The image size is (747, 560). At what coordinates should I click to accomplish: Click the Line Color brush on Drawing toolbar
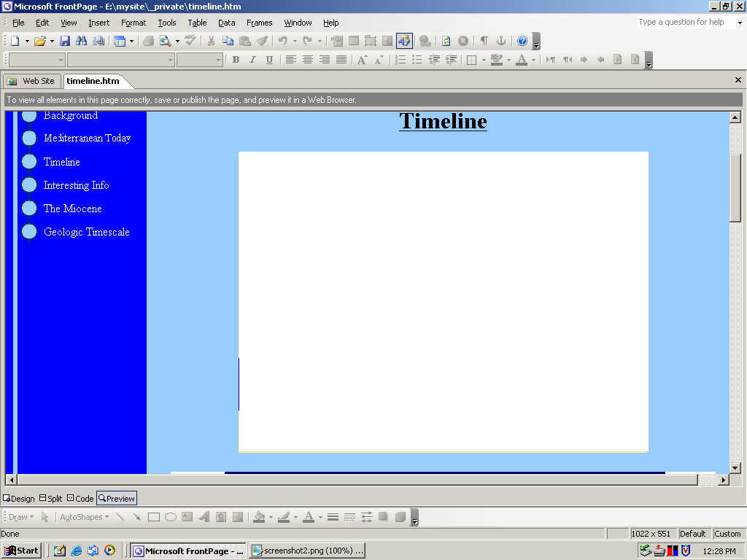(x=284, y=517)
